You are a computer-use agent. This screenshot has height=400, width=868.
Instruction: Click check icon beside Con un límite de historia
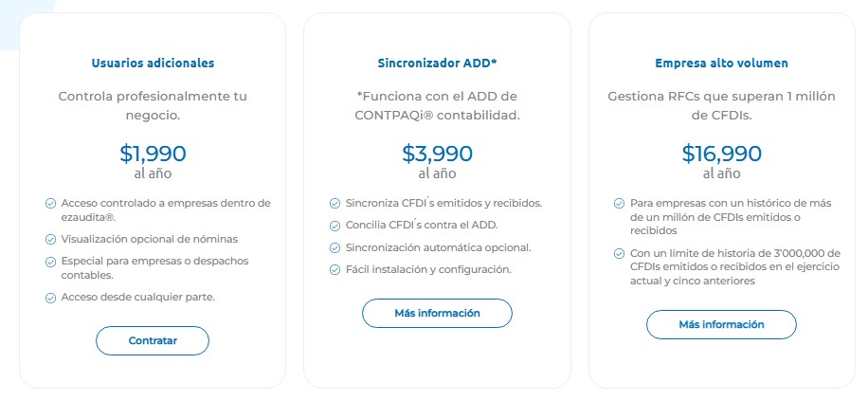pyautogui.click(x=620, y=254)
